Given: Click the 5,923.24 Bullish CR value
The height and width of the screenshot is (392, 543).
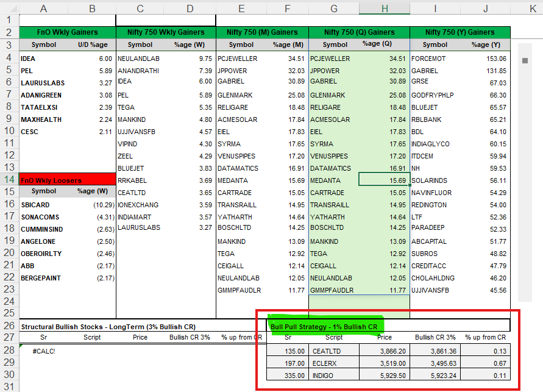Looking at the screenshot, I should click(x=435, y=376).
